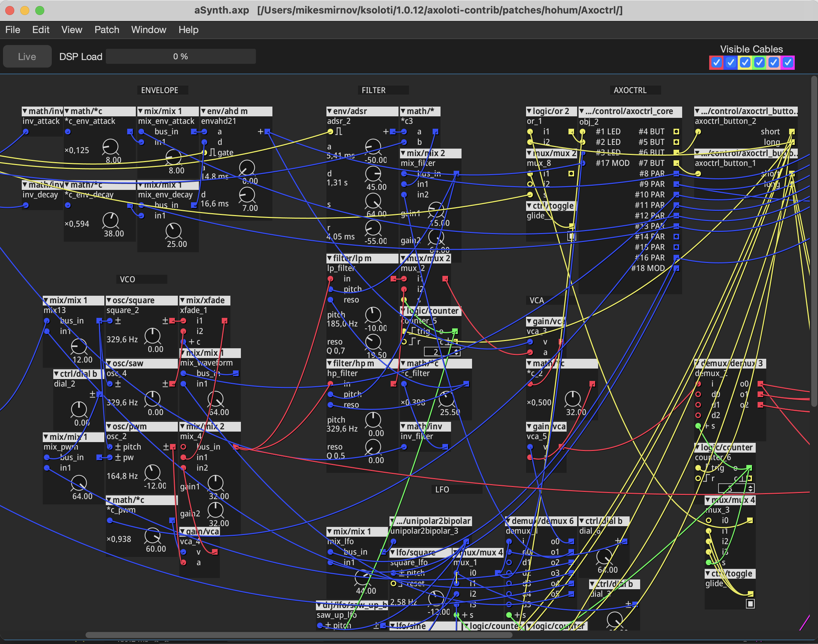Hide red cables via Visible Cables checkbox
The image size is (818, 644).
(717, 63)
